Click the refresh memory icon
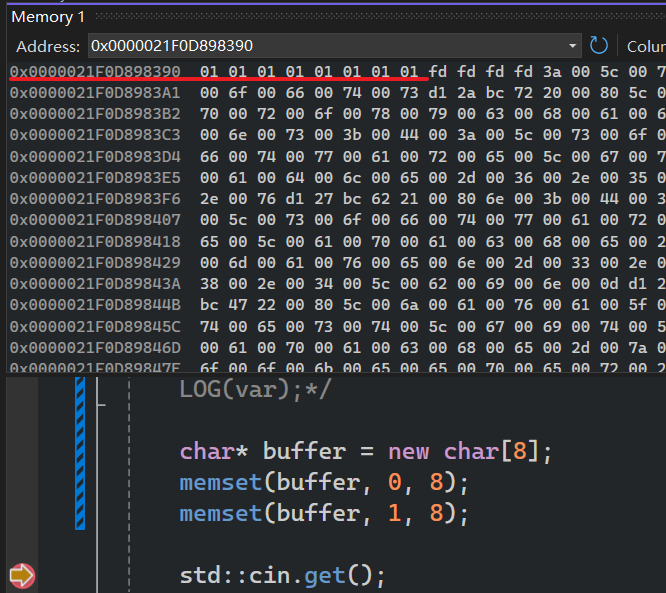The image size is (666, 593). (x=599, y=46)
